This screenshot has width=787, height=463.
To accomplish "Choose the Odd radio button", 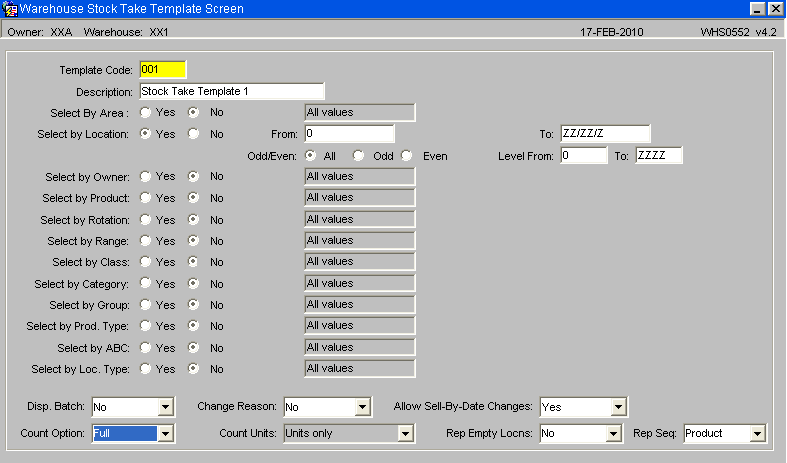I will point(358,156).
